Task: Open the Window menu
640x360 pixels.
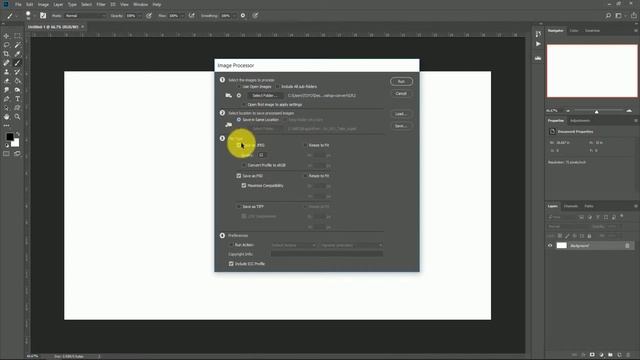Action: pyautogui.click(x=140, y=4)
